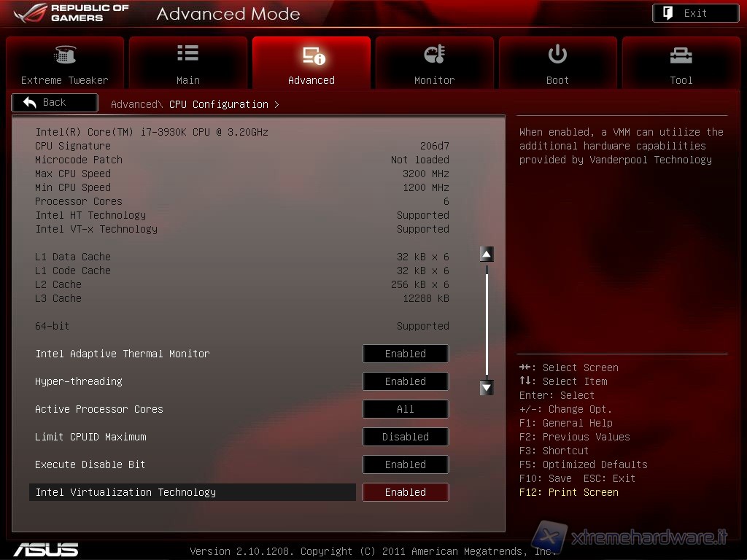Viewport: 747px width, 560px height.
Task: Open Active Processor Cores dropdown
Action: point(405,409)
